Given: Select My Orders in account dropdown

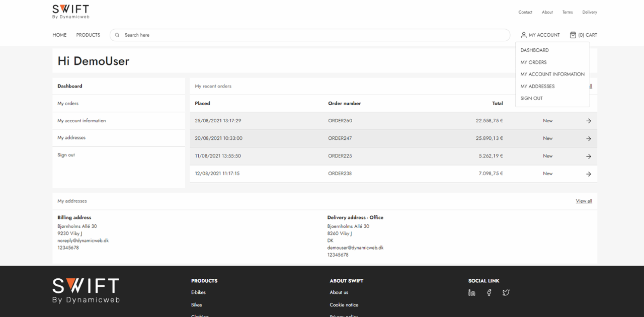Looking at the screenshot, I should coord(533,62).
